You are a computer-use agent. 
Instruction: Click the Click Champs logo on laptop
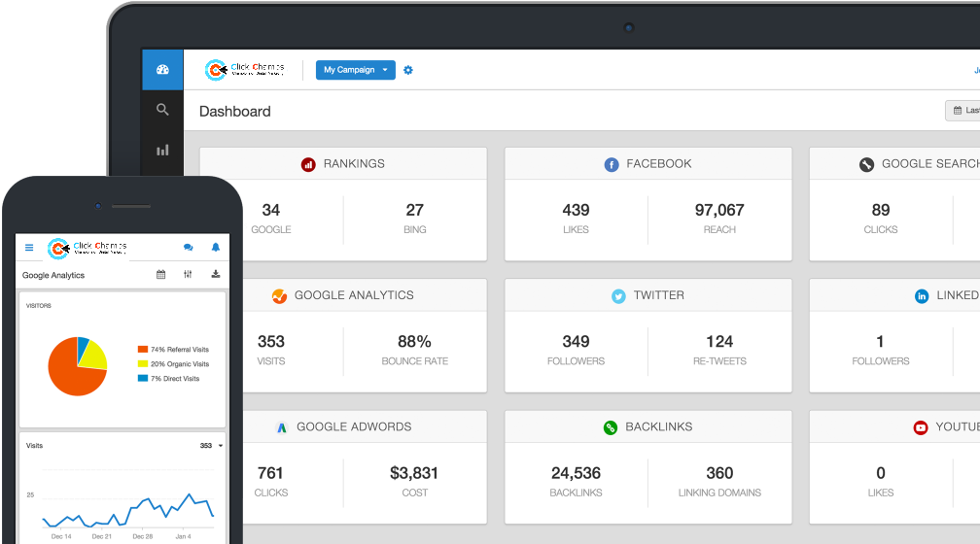245,69
